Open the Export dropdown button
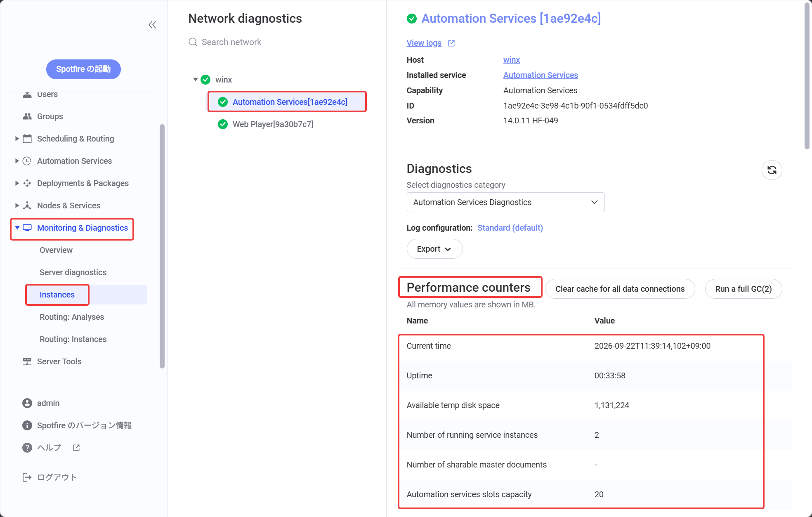 point(434,249)
